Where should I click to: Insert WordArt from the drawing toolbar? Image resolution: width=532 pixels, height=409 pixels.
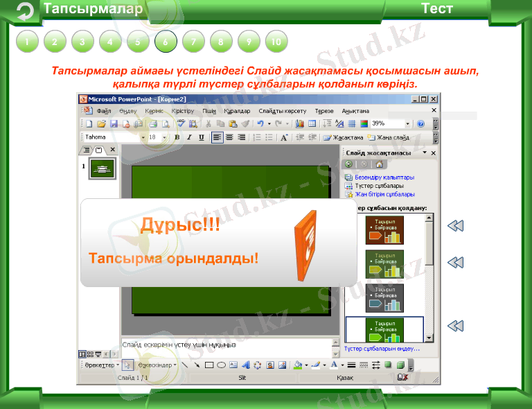click(246, 364)
